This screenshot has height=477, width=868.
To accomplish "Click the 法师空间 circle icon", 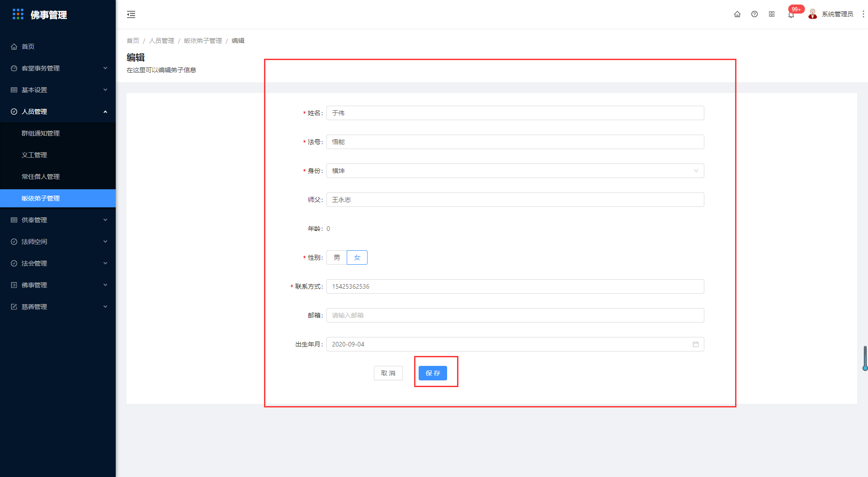I will click(14, 242).
